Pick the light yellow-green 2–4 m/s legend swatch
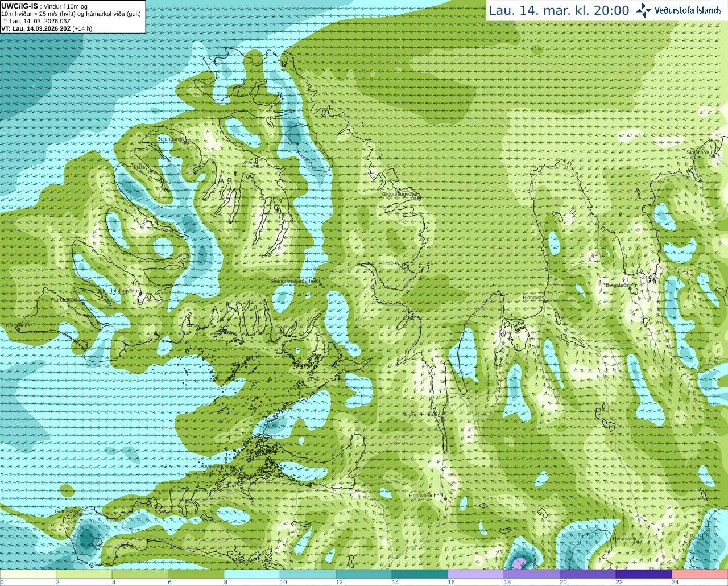 coord(85,574)
